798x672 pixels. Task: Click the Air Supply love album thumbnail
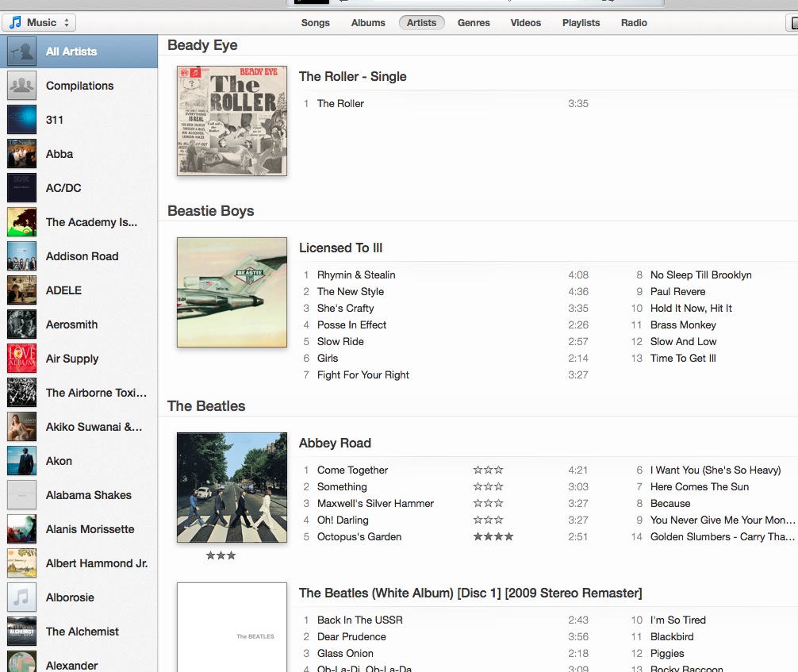pyautogui.click(x=22, y=359)
